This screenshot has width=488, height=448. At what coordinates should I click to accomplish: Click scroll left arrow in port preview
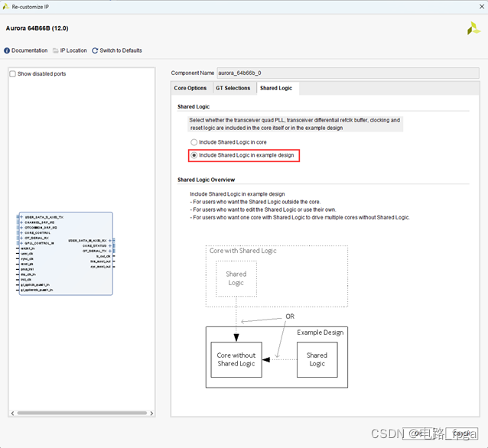coord(12,413)
